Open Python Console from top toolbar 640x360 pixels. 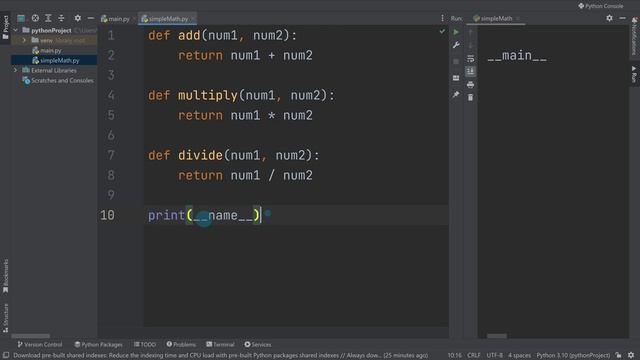pyautogui.click(x=601, y=6)
